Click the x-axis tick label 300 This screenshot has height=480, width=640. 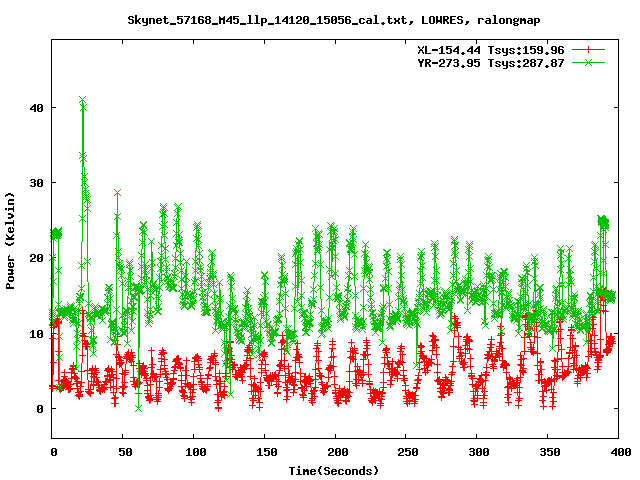click(x=479, y=452)
